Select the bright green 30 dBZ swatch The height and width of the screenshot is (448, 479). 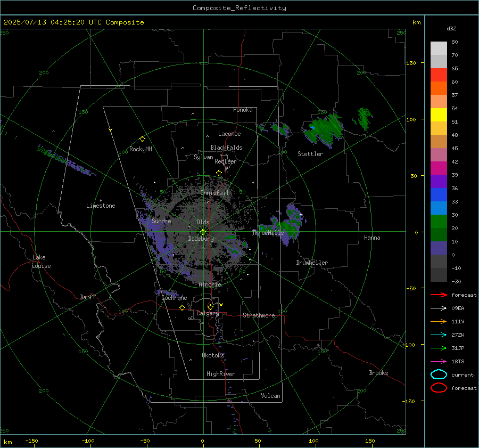[x=439, y=221]
